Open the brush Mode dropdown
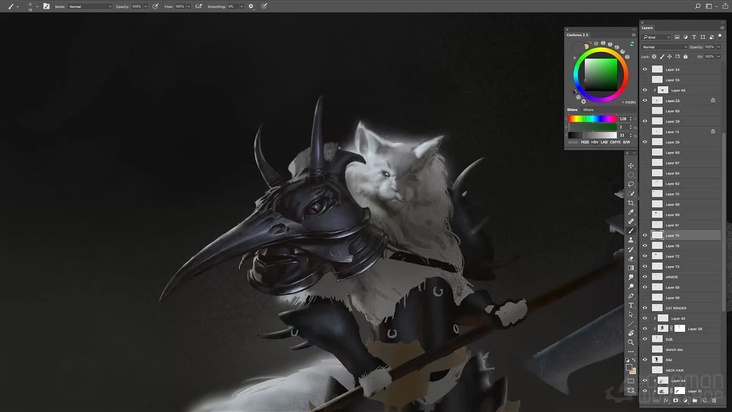Viewport: 732px width, 412px height. [90, 7]
